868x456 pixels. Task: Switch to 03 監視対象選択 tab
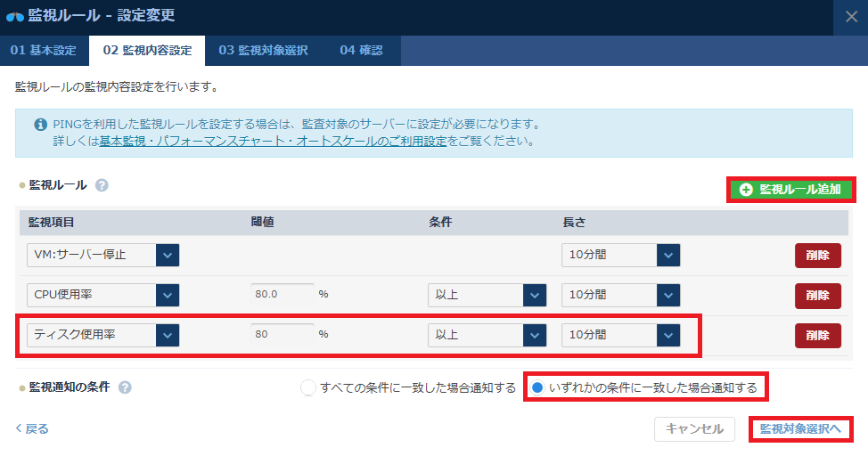click(264, 51)
